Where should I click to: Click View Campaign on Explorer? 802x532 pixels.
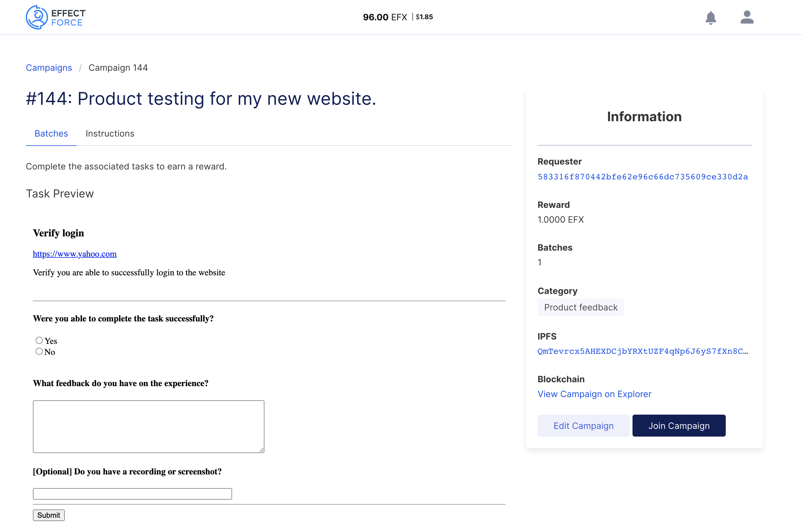[x=594, y=394]
